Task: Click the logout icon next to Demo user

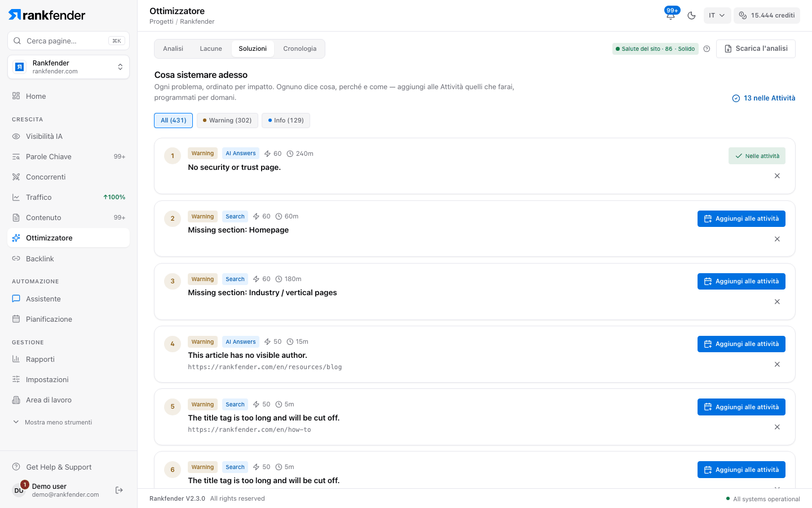Action: [119, 490]
